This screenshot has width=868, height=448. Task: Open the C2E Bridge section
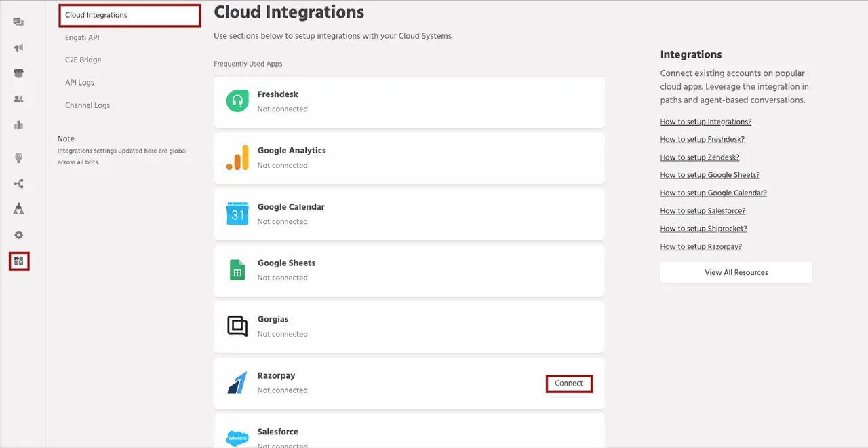[x=83, y=60]
